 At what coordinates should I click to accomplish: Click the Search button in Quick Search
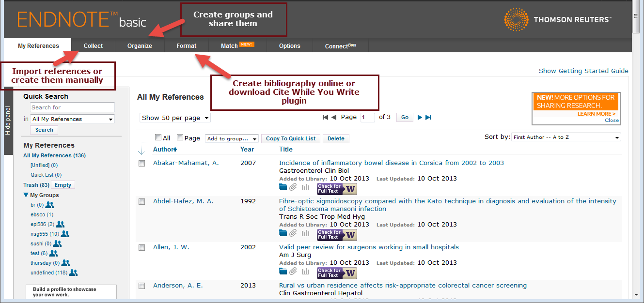tap(44, 130)
